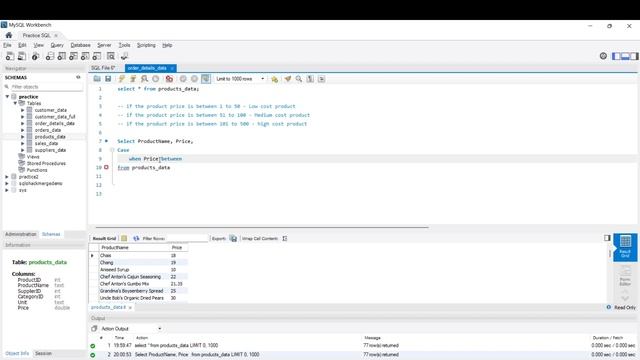Save snippet with the star icon
Screen dimensions: 640x360
(x=274, y=79)
